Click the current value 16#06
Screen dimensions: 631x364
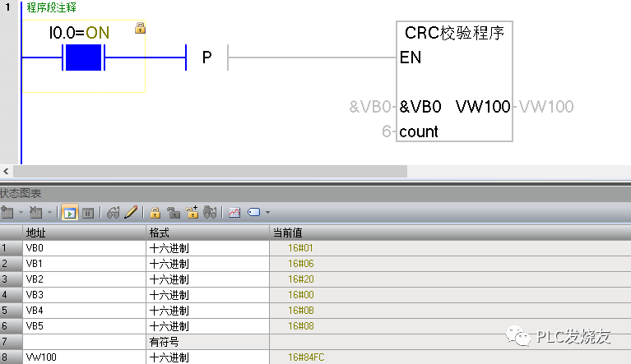click(x=300, y=264)
